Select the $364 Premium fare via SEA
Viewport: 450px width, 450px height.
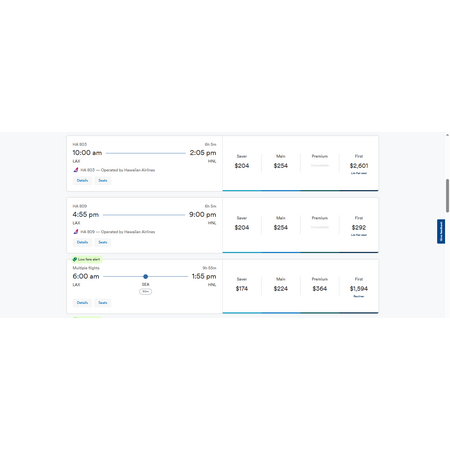(x=320, y=286)
